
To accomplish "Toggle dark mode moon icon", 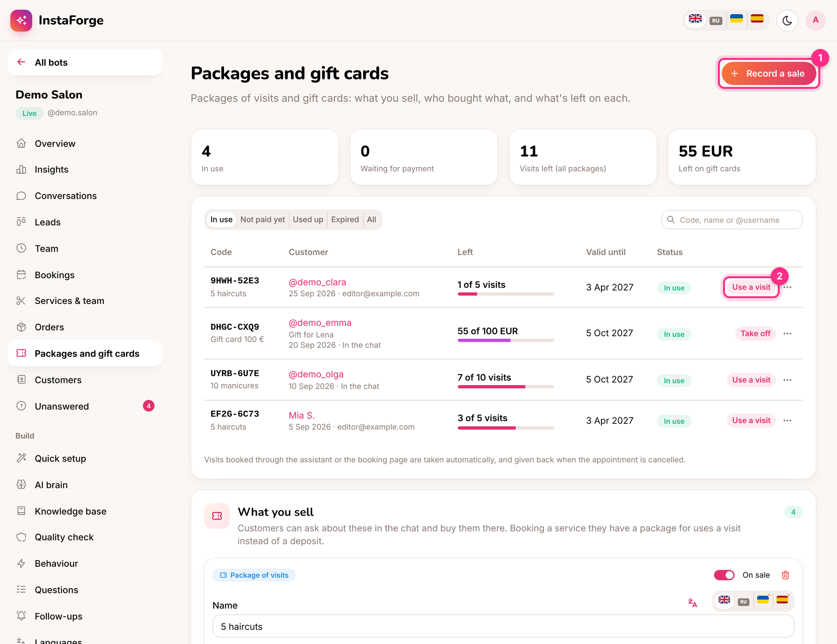I will click(x=787, y=20).
